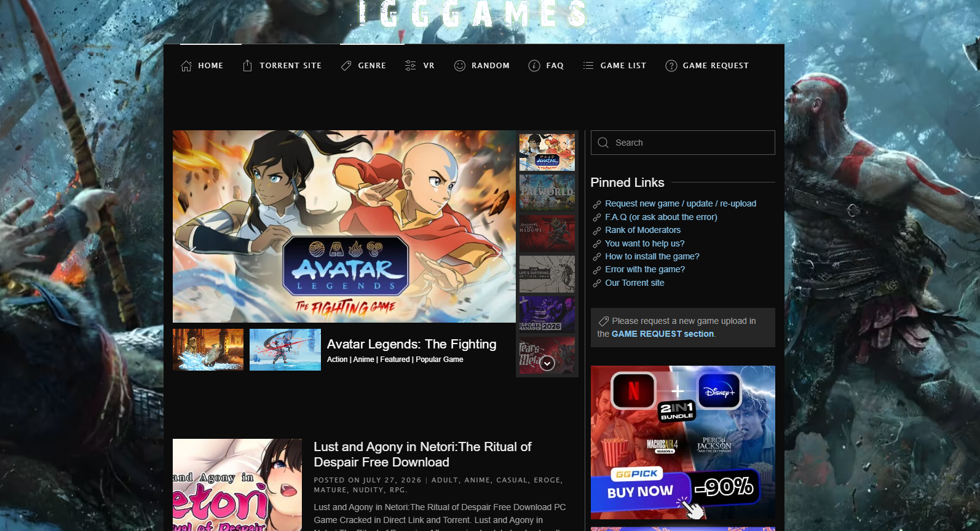Open the Game Request menu item
This screenshot has height=531, width=980.
click(707, 66)
